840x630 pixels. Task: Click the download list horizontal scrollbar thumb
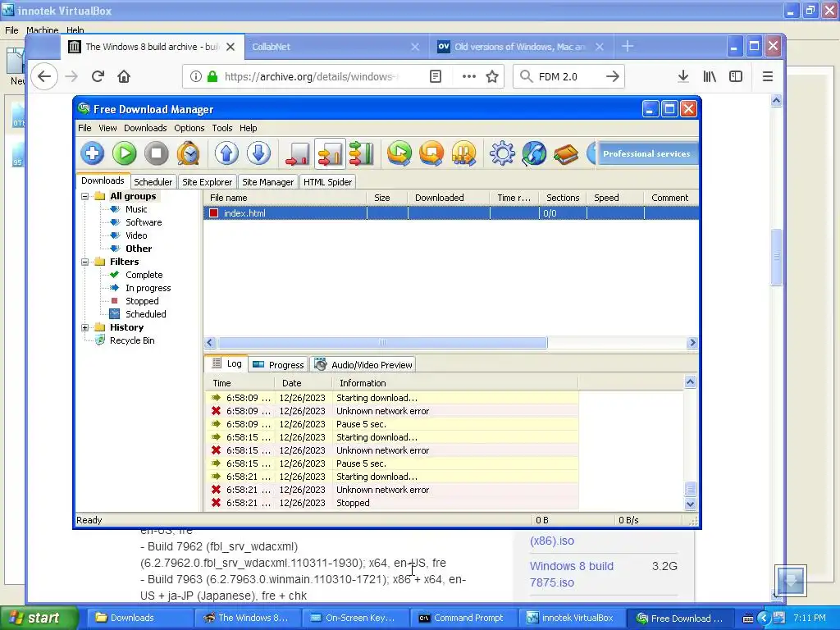point(382,343)
